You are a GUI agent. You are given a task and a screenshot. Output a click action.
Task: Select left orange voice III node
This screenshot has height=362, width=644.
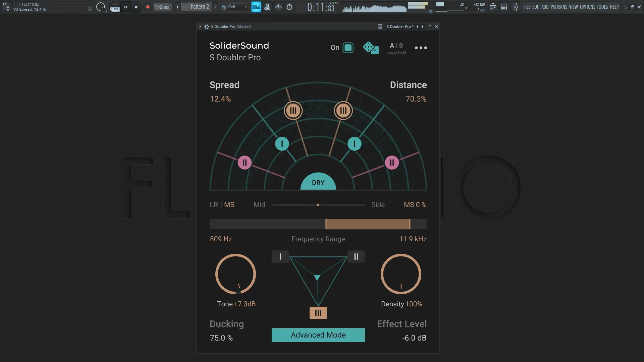coord(293,110)
